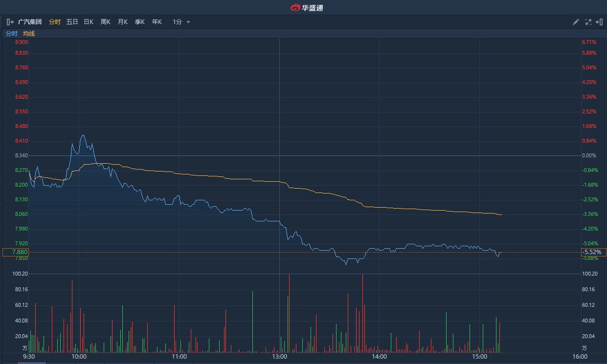Click the 广汽集团 stock name
Image resolution: width=607 pixels, height=364 pixels.
coord(30,22)
